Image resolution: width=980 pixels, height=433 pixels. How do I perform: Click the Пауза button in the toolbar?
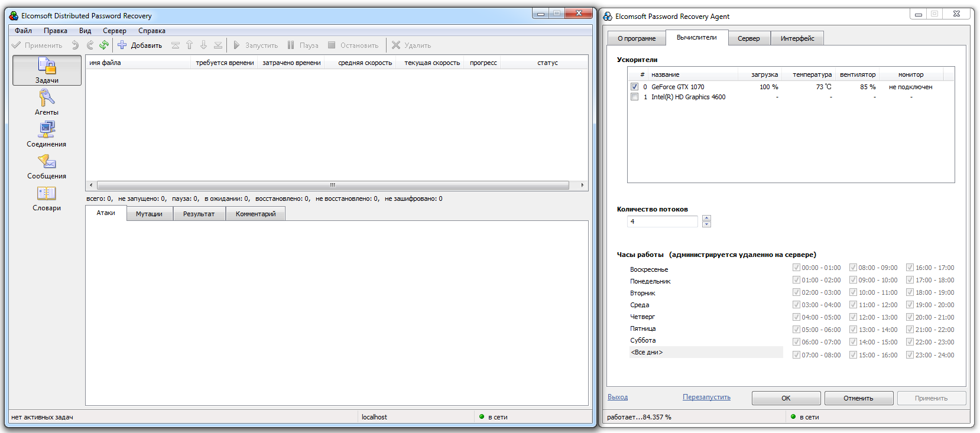point(303,45)
